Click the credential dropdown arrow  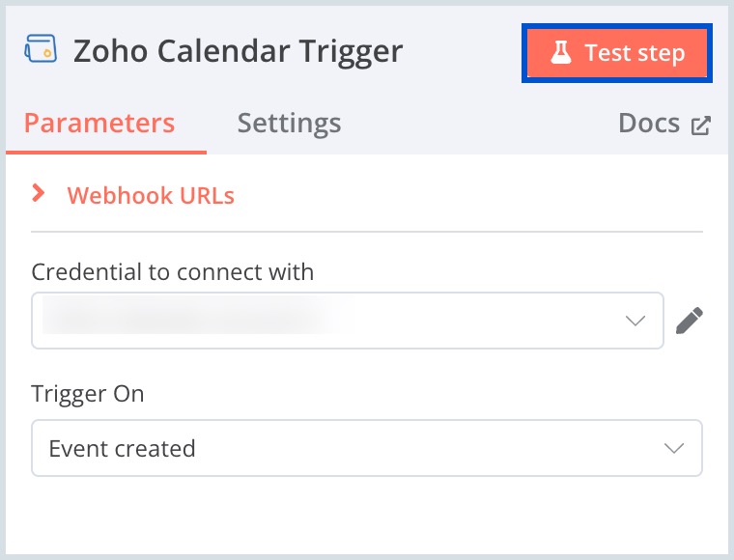[x=635, y=321]
